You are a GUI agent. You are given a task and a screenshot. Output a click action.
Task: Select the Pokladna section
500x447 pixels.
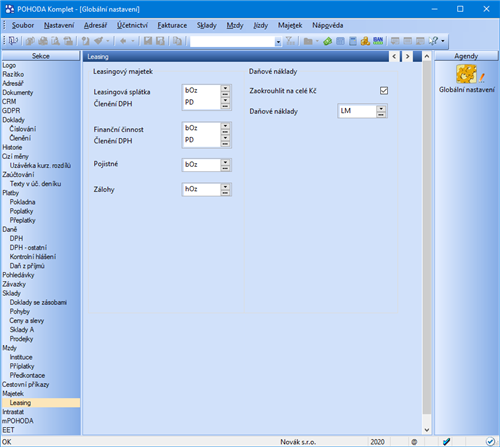point(22,202)
